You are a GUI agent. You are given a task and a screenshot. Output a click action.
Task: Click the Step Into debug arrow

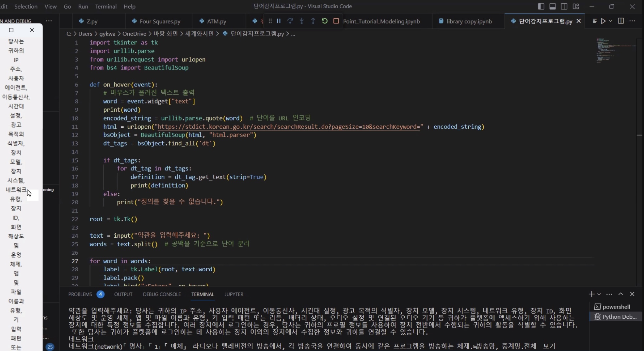pyautogui.click(x=301, y=21)
